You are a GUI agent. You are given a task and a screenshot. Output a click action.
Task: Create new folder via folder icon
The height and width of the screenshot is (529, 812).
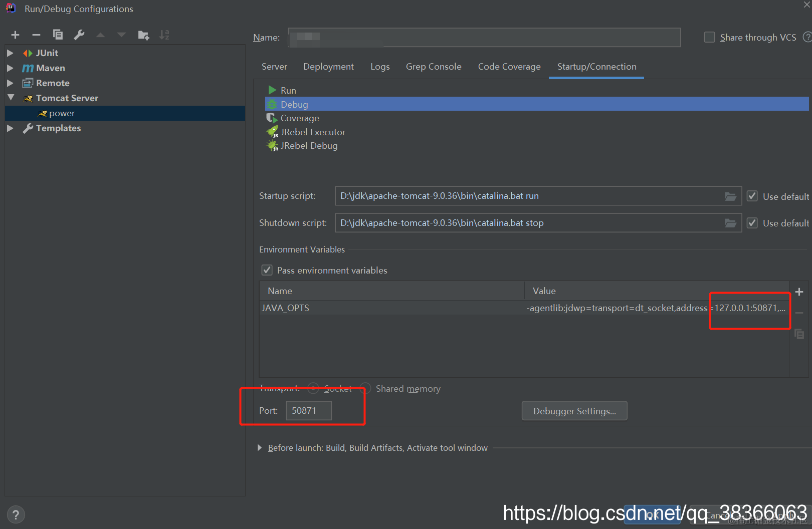pyautogui.click(x=143, y=35)
